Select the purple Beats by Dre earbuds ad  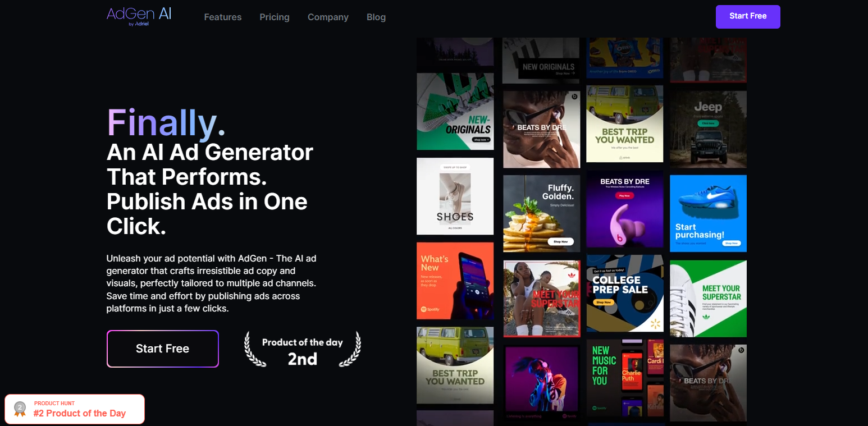pos(625,209)
